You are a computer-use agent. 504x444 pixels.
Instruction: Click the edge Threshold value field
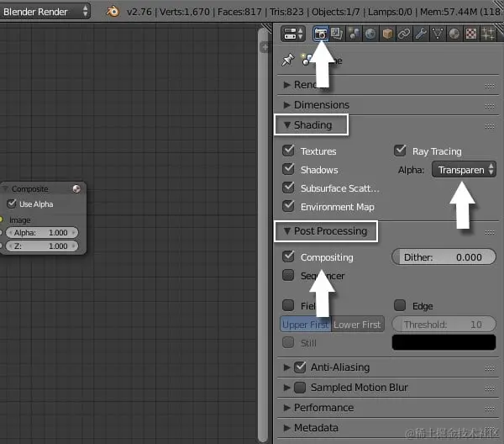click(444, 324)
